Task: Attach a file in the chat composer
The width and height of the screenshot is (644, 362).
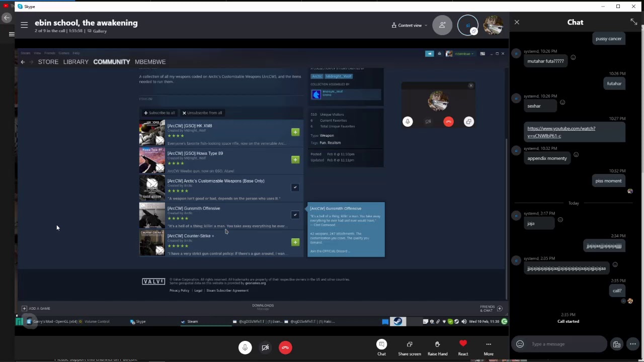Action: (x=616, y=344)
